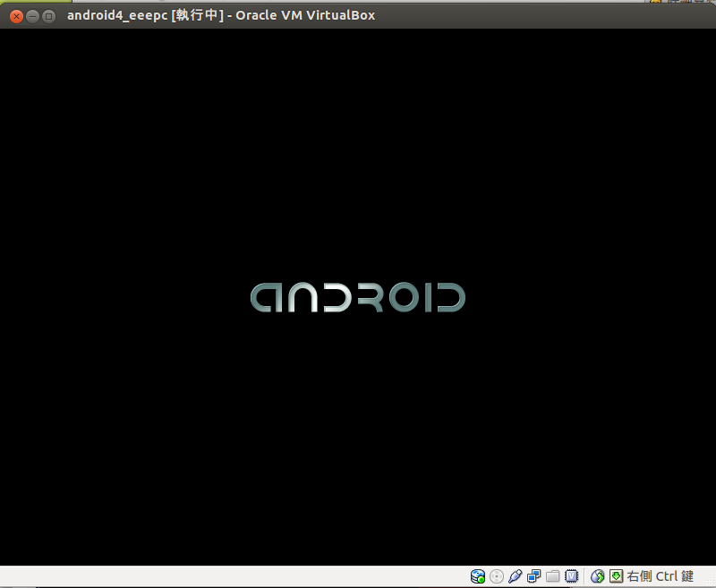The height and width of the screenshot is (588, 716).
Task: Click the Android boot logo in the VM
Action: pos(358,298)
